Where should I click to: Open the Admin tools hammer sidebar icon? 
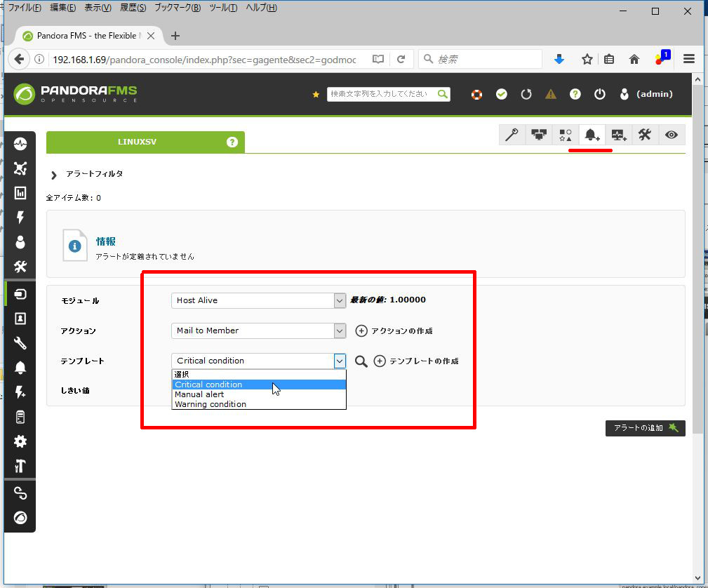tap(20, 466)
